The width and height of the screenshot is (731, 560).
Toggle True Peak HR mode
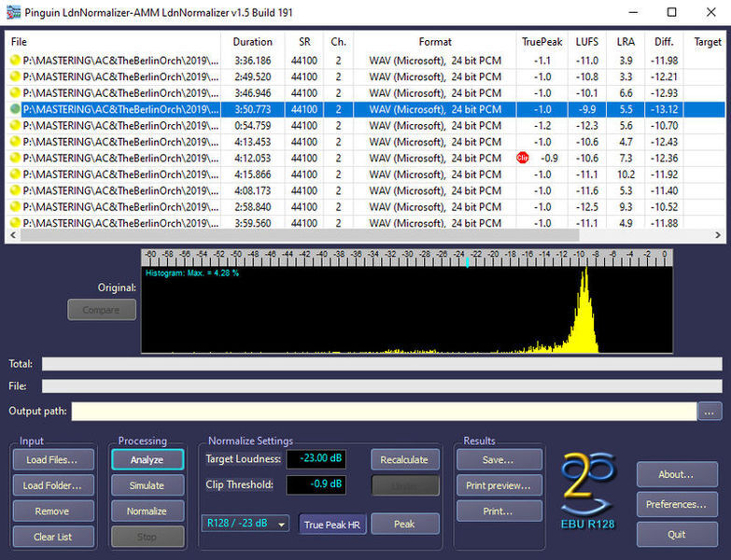click(x=332, y=525)
